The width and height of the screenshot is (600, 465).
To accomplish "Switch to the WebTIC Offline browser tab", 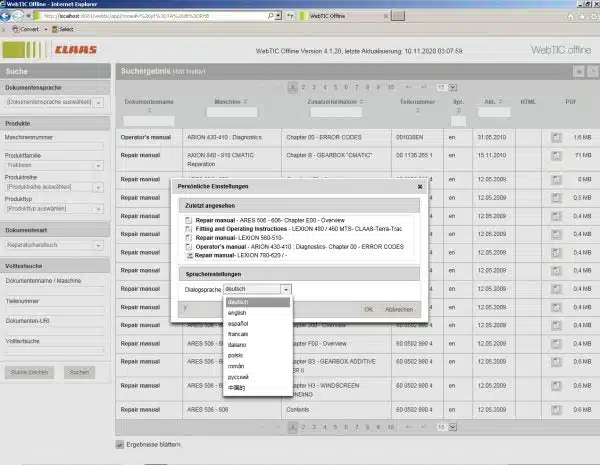I will pos(344,16).
